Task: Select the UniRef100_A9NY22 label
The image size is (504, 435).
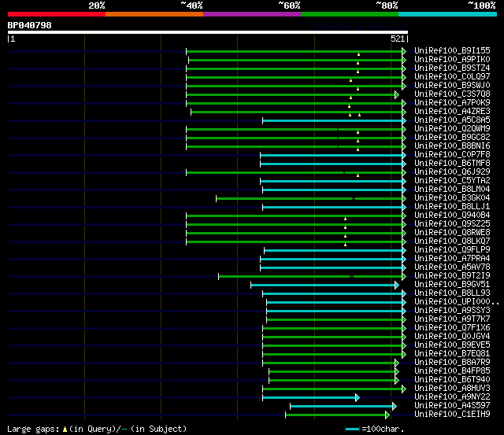Action: (452, 397)
